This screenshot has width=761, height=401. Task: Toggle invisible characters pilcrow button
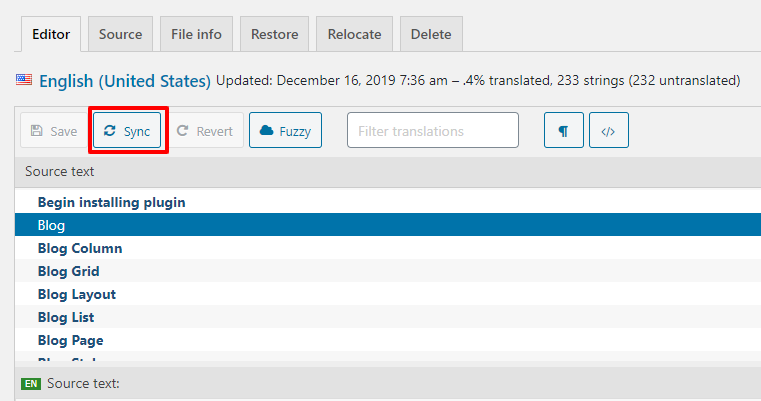point(564,131)
